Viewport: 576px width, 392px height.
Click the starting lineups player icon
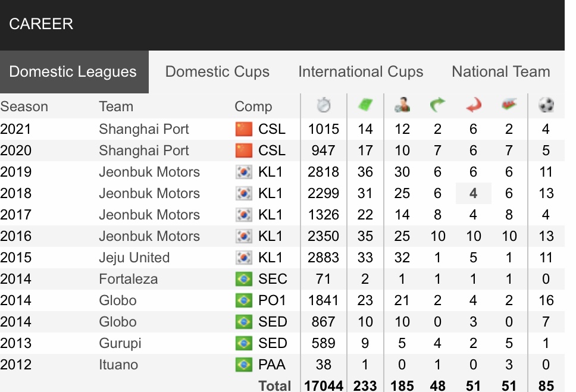tap(402, 105)
